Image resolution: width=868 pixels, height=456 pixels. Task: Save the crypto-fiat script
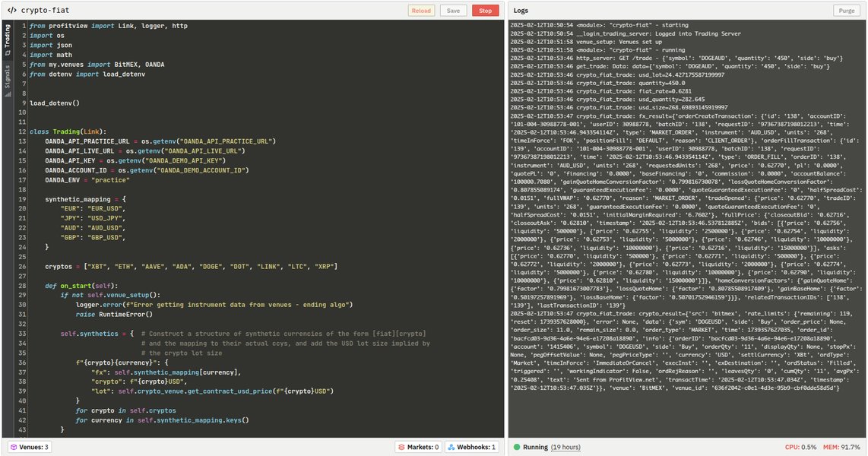453,11
